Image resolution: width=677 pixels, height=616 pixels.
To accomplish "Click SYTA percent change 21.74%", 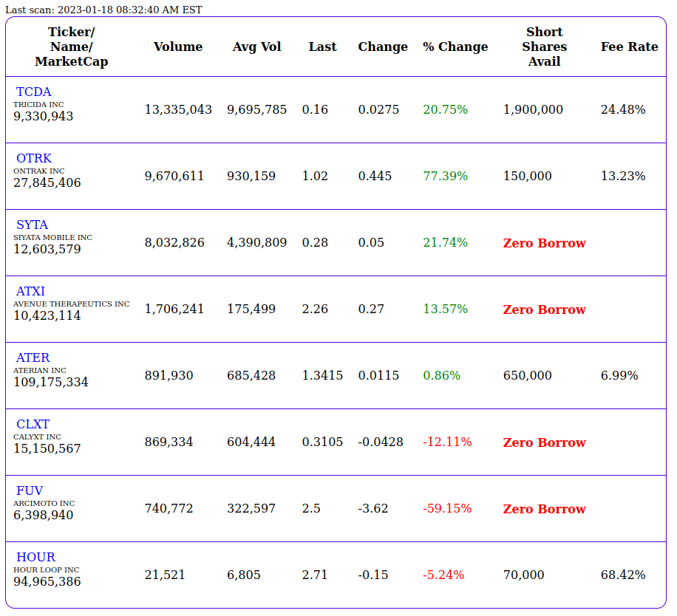I will tap(446, 242).
